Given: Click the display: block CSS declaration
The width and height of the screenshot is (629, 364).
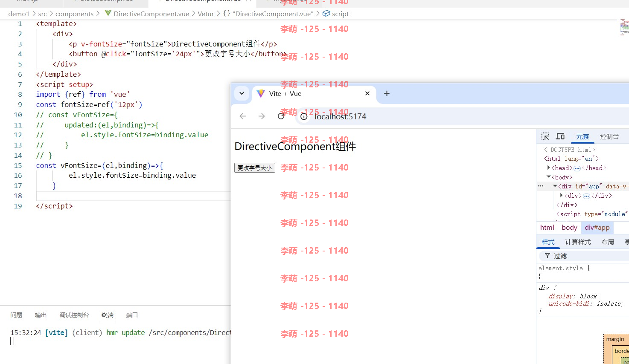Looking at the screenshot, I should 574,296.
